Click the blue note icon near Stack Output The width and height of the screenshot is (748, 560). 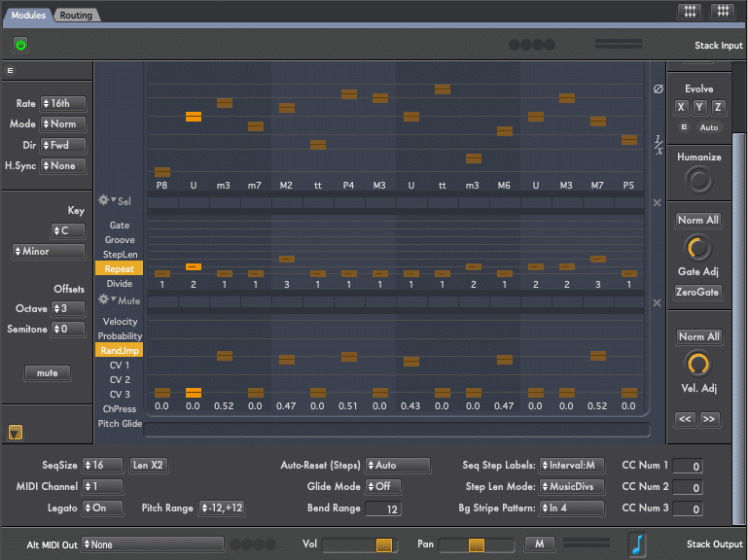pyautogui.click(x=637, y=544)
